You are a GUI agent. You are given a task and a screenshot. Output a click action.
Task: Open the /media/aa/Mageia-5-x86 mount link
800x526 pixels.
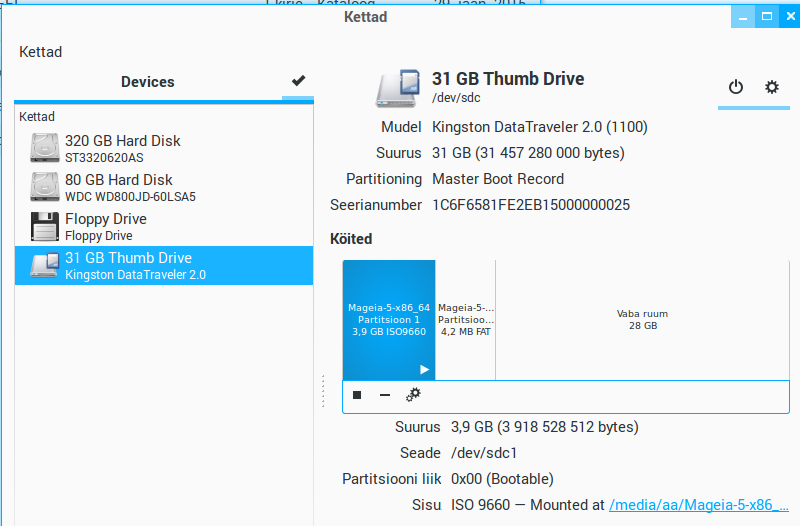tap(699, 505)
